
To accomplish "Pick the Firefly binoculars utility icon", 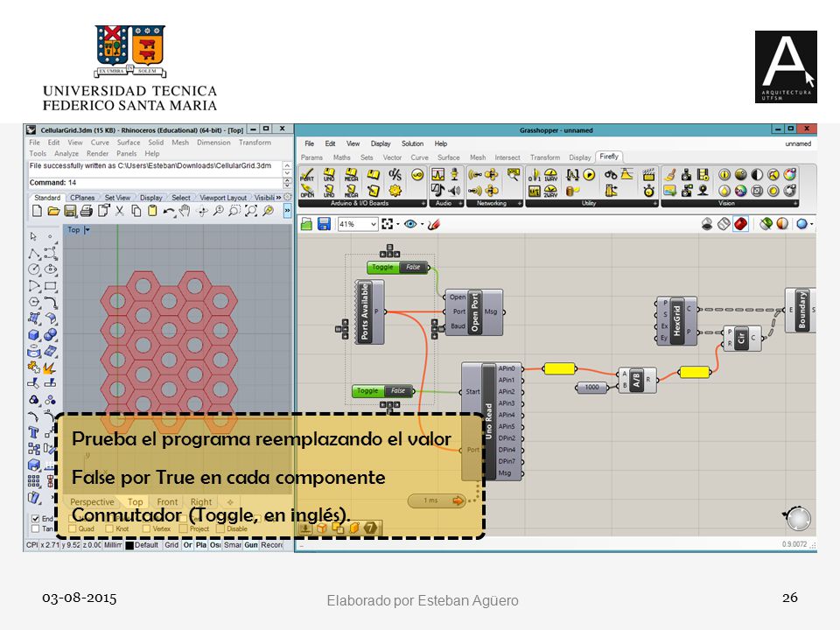I will (611, 174).
